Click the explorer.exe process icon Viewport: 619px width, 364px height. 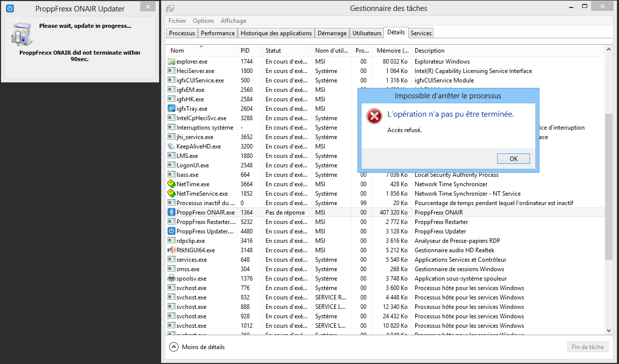pyautogui.click(x=172, y=62)
